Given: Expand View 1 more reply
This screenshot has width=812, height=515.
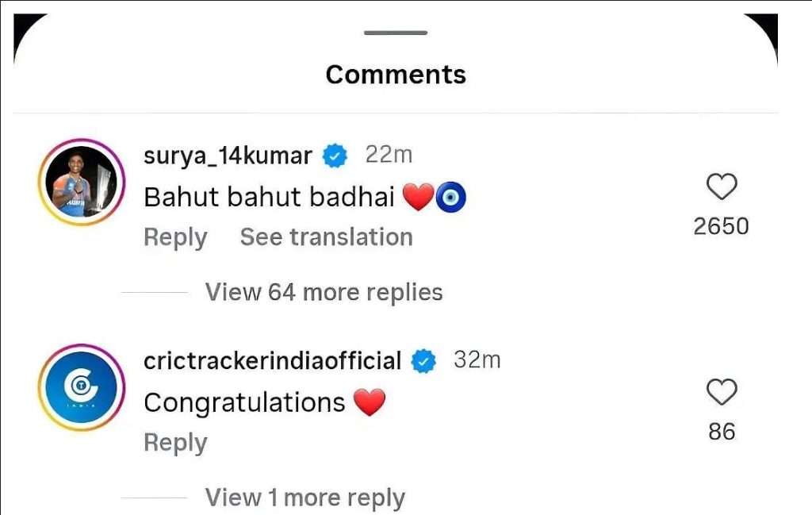Looking at the screenshot, I should point(305,498).
